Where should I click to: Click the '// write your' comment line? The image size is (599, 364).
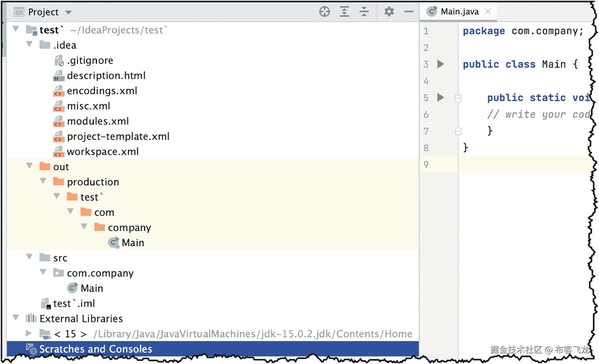pyautogui.click(x=538, y=114)
